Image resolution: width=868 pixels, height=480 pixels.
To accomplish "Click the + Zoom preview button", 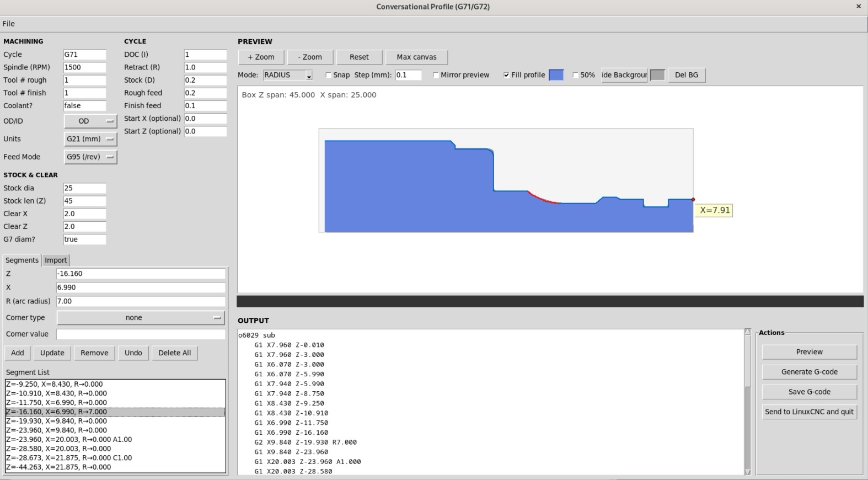I will coord(261,57).
